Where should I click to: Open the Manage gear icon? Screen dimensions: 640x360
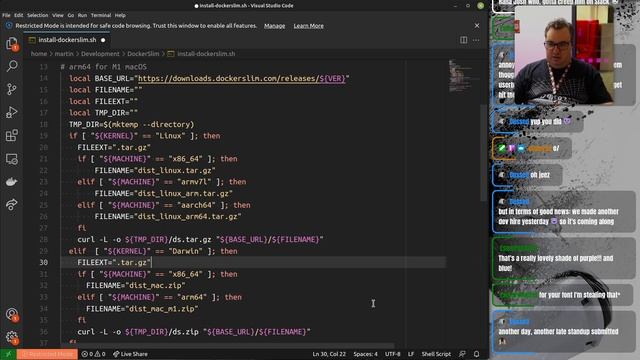point(11,337)
